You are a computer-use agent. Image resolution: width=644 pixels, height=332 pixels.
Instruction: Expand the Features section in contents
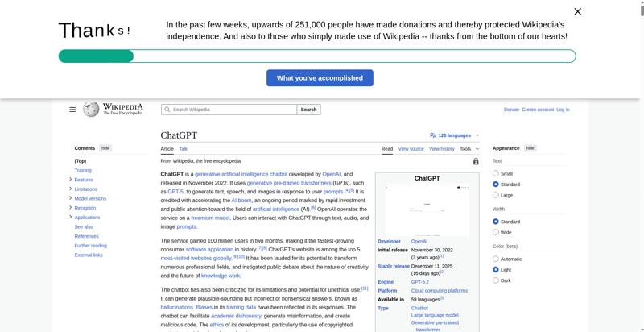pos(71,180)
